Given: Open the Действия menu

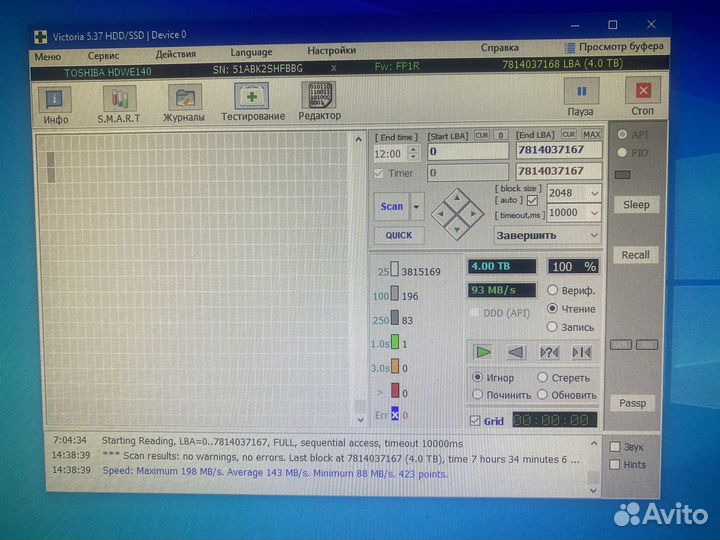Looking at the screenshot, I should [176, 54].
